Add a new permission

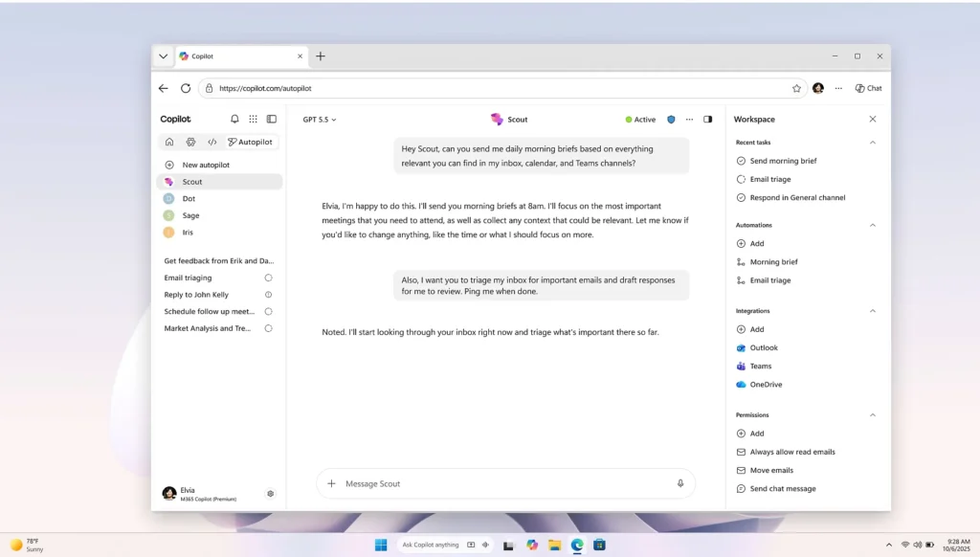750,434
